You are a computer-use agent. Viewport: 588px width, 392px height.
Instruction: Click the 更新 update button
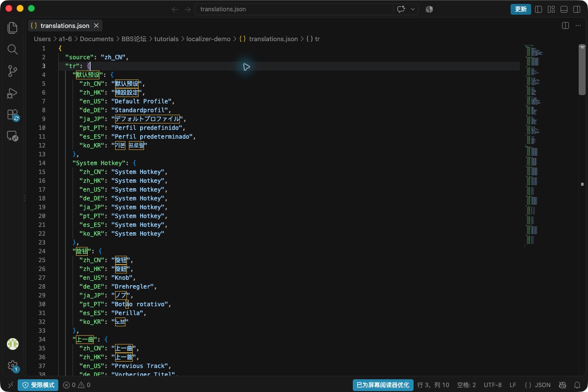click(521, 9)
